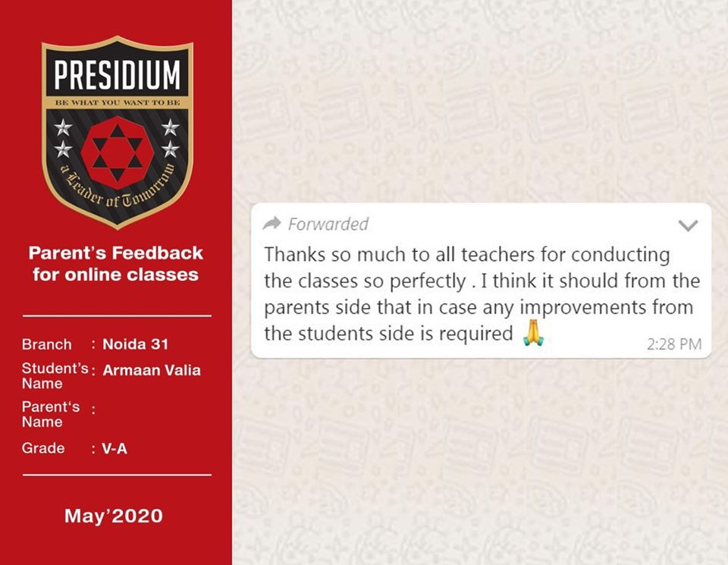Click the V-A grade value
This screenshot has height=565, width=728.
click(x=115, y=448)
